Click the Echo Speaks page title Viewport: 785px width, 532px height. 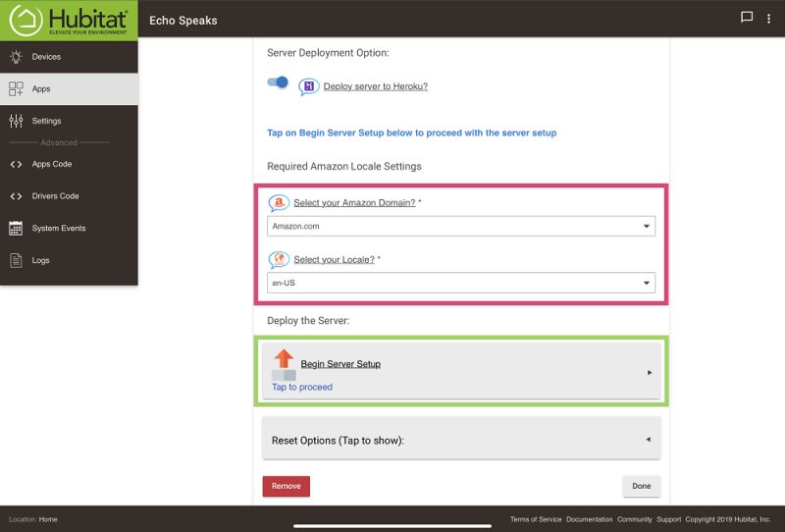pyautogui.click(x=183, y=21)
